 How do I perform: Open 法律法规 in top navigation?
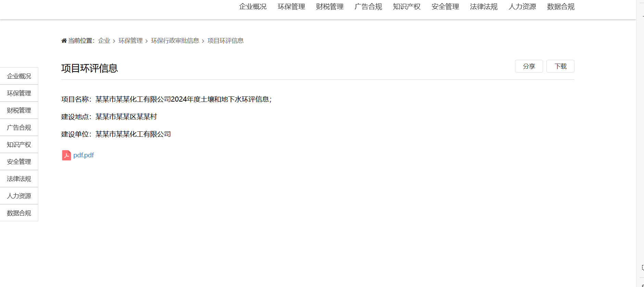[484, 7]
